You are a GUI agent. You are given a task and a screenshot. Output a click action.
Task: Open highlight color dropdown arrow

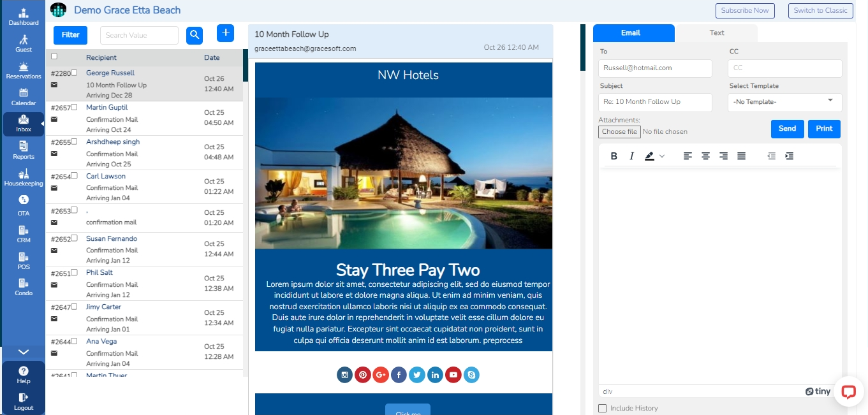[x=662, y=156]
